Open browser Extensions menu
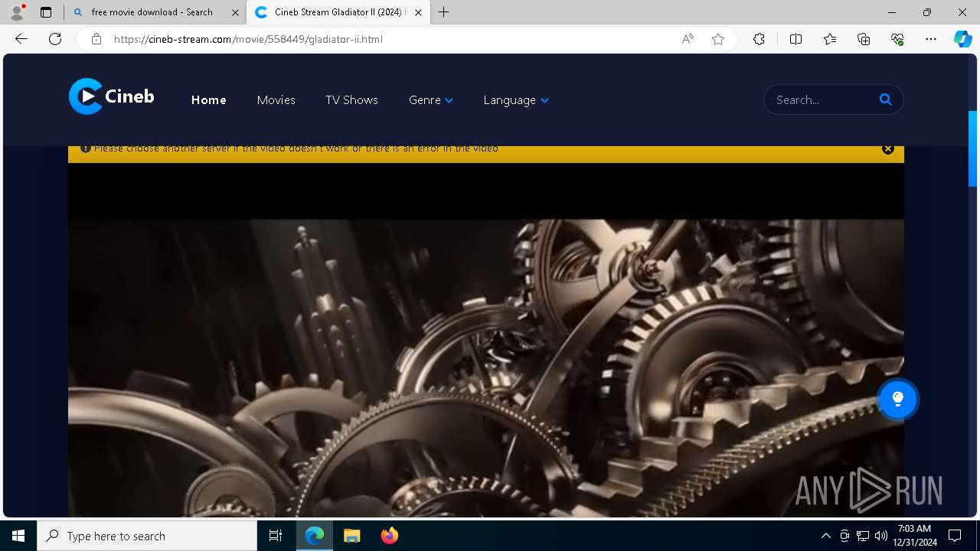This screenshot has height=551, width=980. coord(759,39)
